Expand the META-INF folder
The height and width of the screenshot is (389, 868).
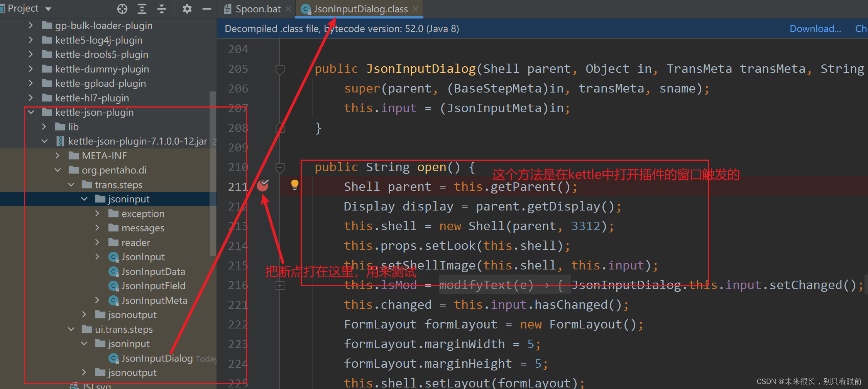[57, 156]
